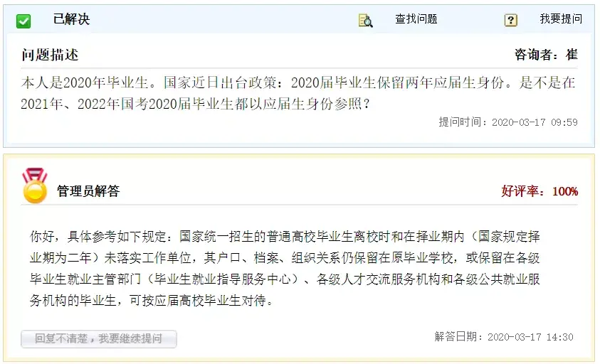Open the 我要提问 link
Screen dimensions: 600x364
tap(561, 18)
